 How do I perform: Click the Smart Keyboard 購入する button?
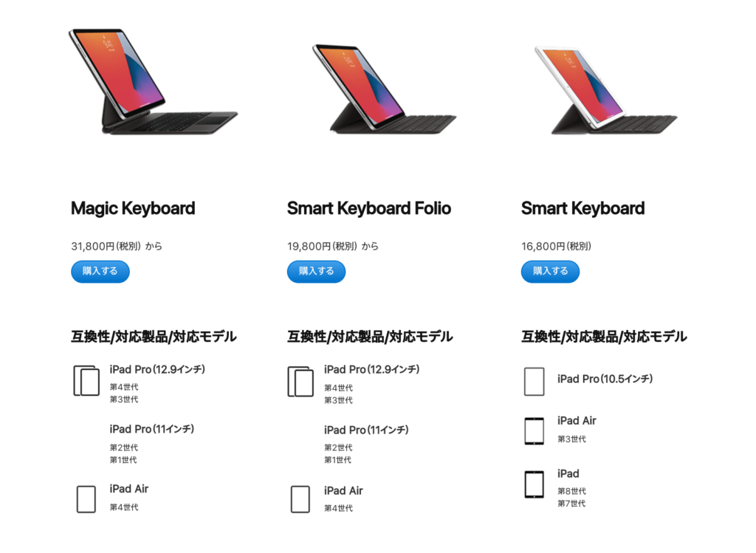click(x=550, y=272)
